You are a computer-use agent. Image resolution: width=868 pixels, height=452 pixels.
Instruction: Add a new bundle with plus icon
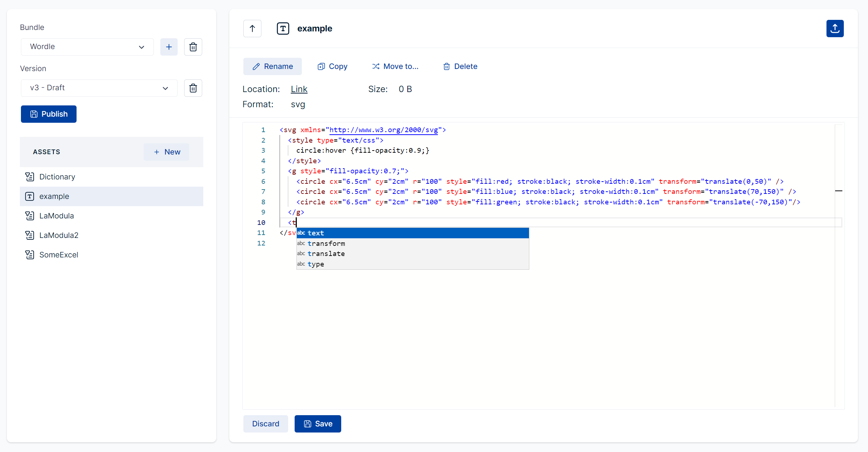point(169,47)
